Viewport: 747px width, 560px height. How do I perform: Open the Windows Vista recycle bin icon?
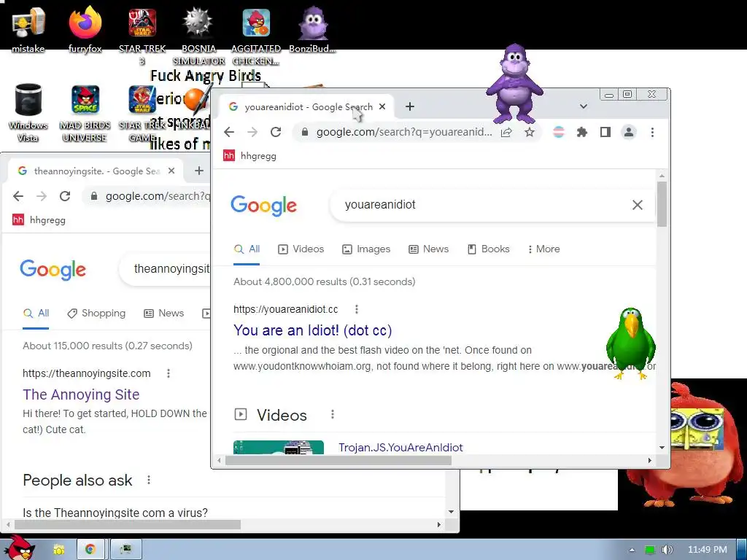[28, 112]
